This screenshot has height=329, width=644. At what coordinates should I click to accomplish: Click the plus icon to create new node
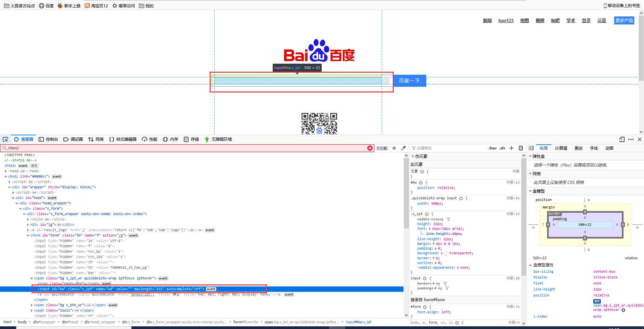pyautogui.click(x=394, y=148)
